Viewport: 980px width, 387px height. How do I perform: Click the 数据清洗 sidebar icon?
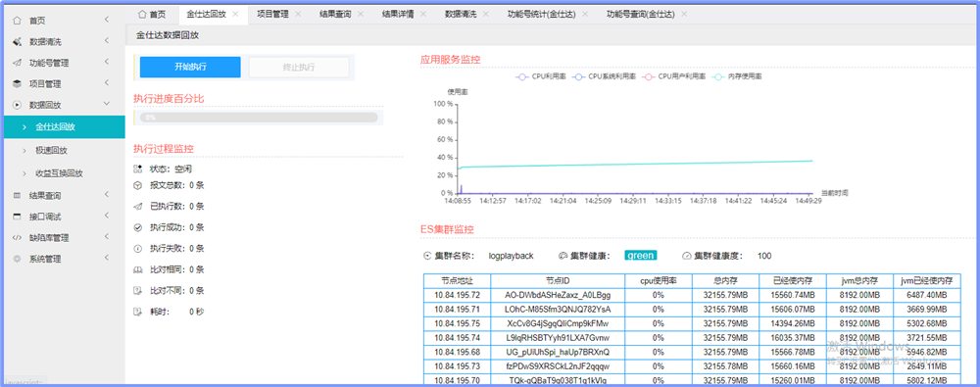click(x=18, y=42)
